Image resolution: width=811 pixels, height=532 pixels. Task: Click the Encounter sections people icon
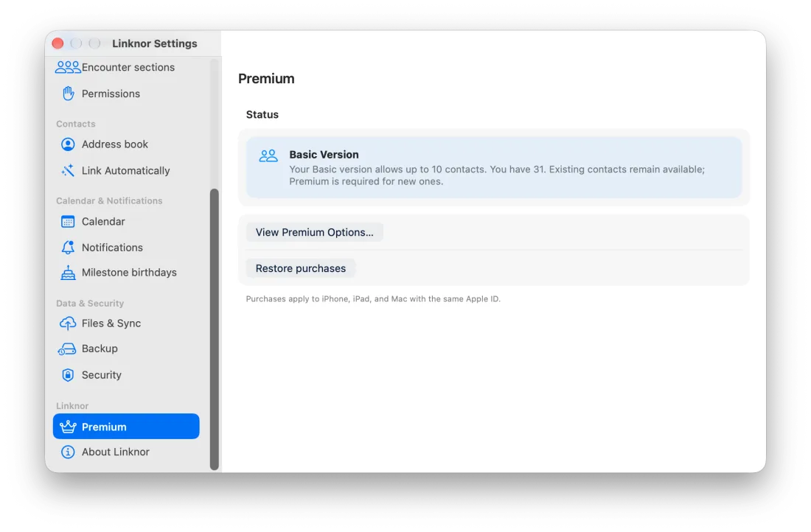pyautogui.click(x=68, y=67)
